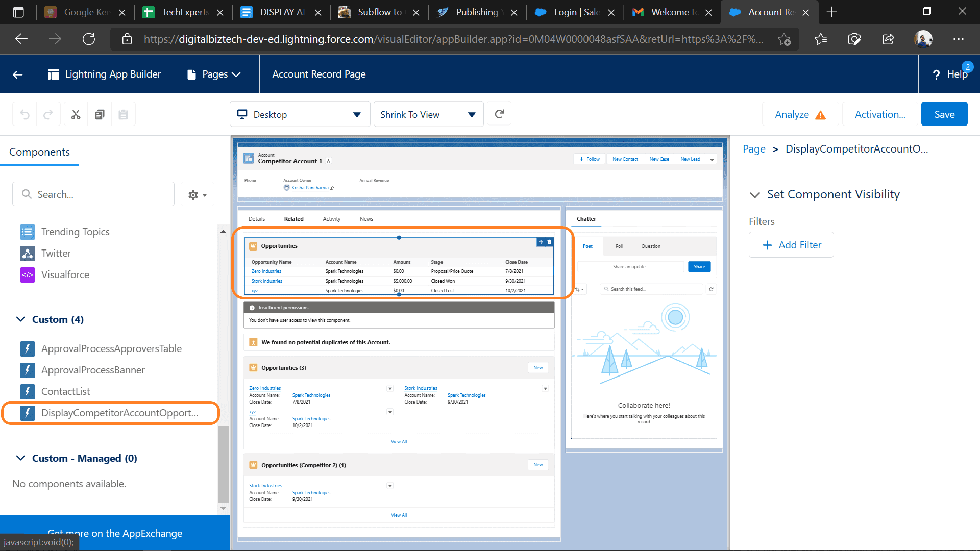The width and height of the screenshot is (980, 551).
Task: Select the Chatter Poll tab
Action: pyautogui.click(x=619, y=246)
